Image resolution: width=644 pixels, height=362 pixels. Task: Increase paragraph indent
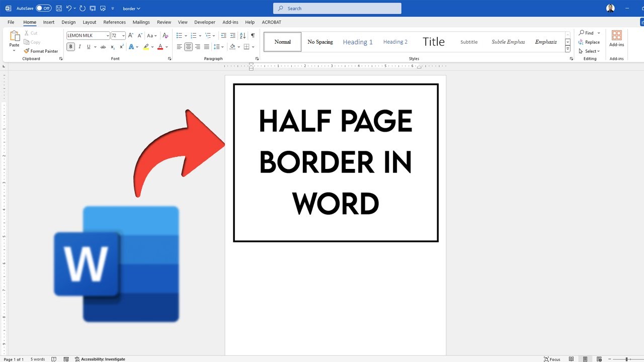[232, 36]
